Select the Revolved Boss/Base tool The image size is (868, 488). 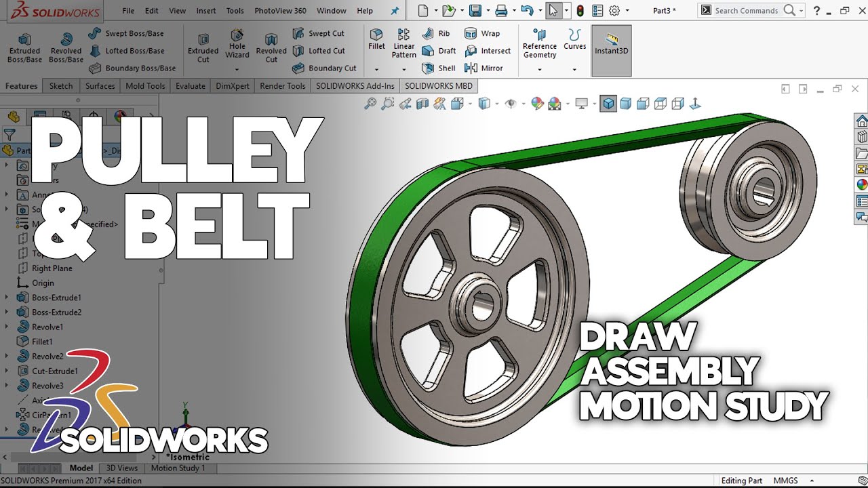tap(66, 48)
